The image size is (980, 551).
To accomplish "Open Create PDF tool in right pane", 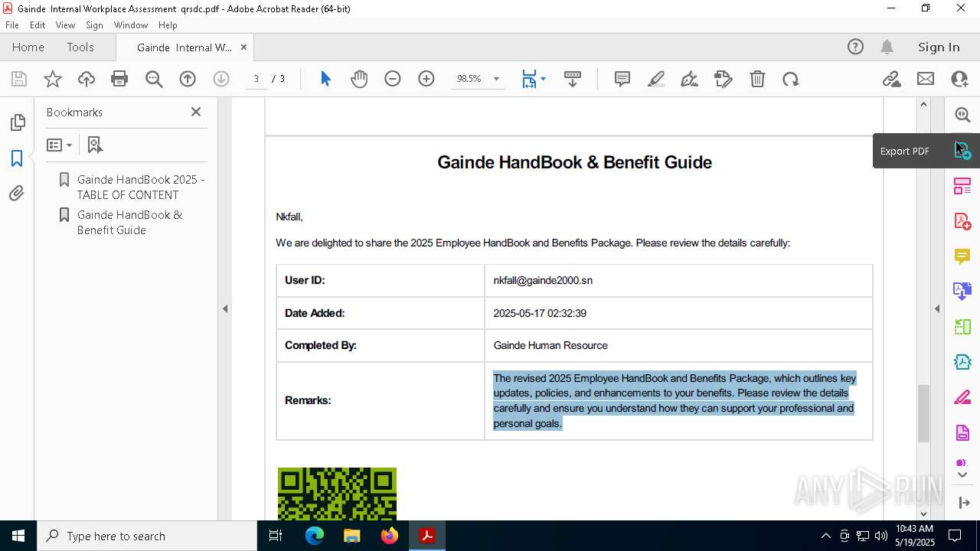I will [962, 221].
